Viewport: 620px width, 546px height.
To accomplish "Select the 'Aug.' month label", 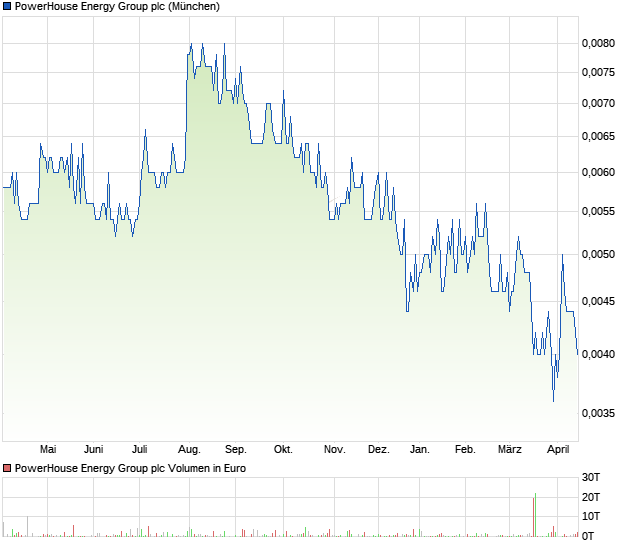I will click(x=189, y=450).
